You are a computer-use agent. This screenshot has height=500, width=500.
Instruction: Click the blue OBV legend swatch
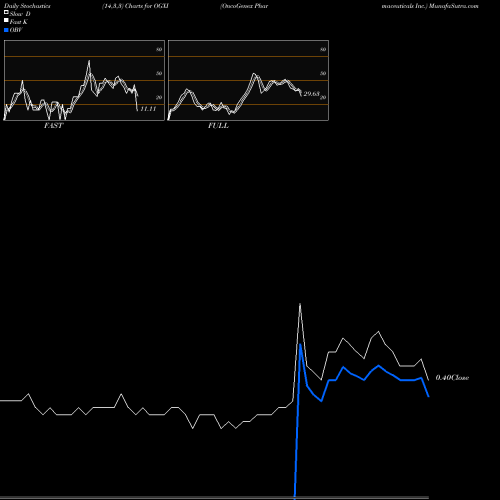pyautogui.click(x=6, y=30)
